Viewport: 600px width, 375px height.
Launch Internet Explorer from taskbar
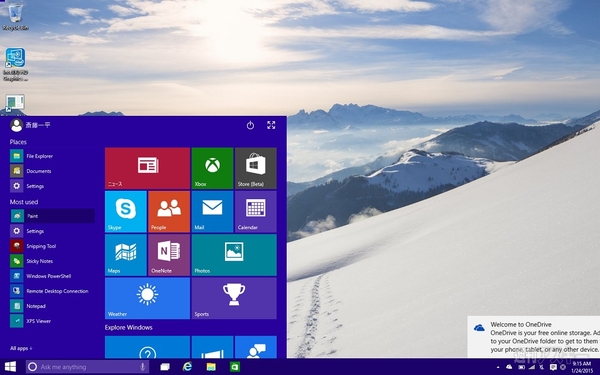tap(188, 367)
